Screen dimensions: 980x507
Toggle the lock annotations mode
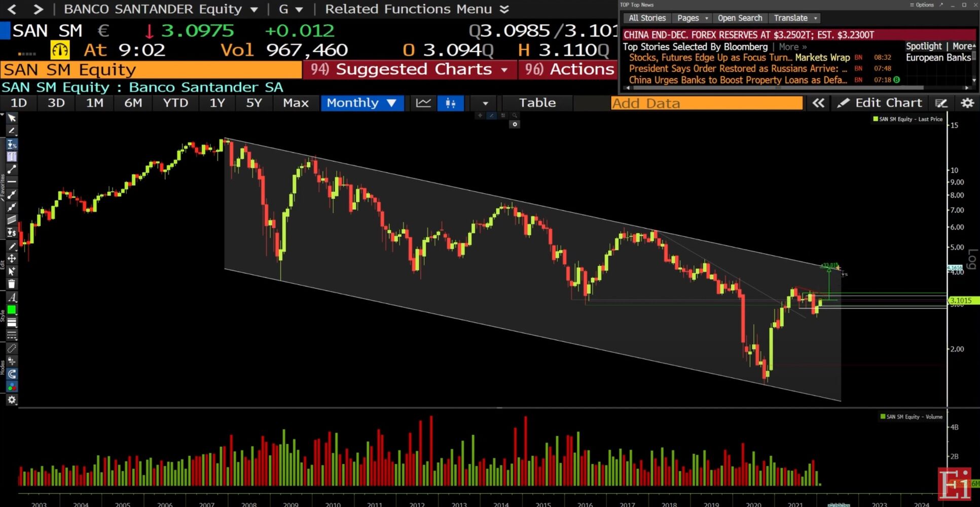[12, 361]
